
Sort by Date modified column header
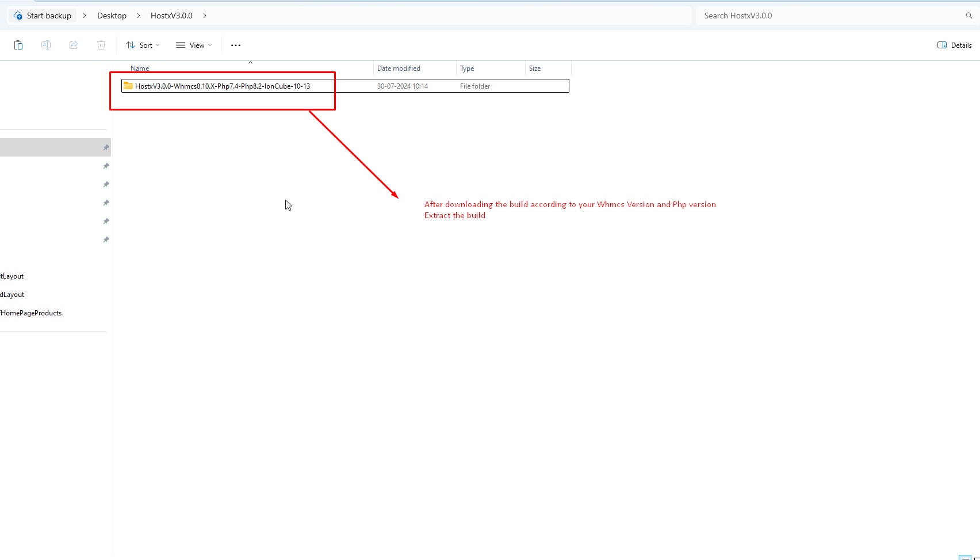[399, 68]
